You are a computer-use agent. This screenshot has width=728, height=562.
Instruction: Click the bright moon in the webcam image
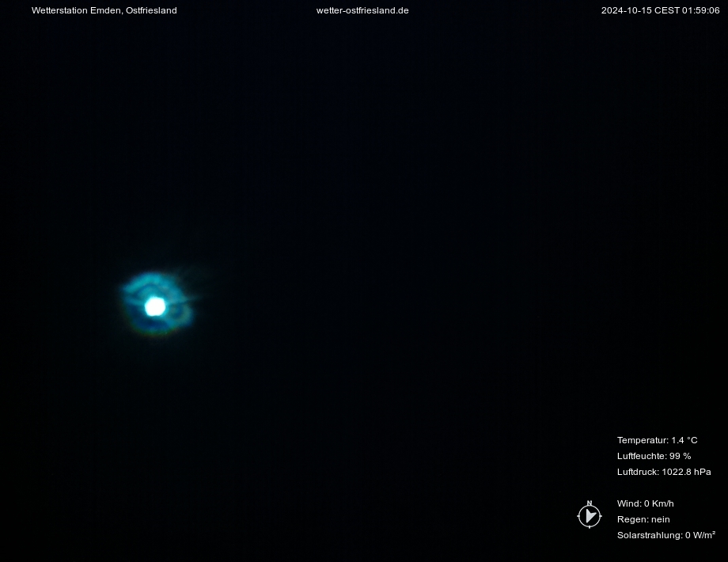[155, 306]
